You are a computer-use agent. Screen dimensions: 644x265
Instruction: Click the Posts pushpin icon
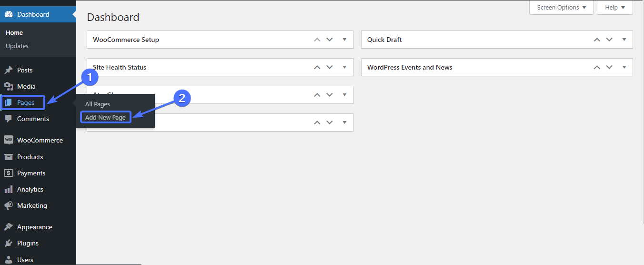pos(9,70)
